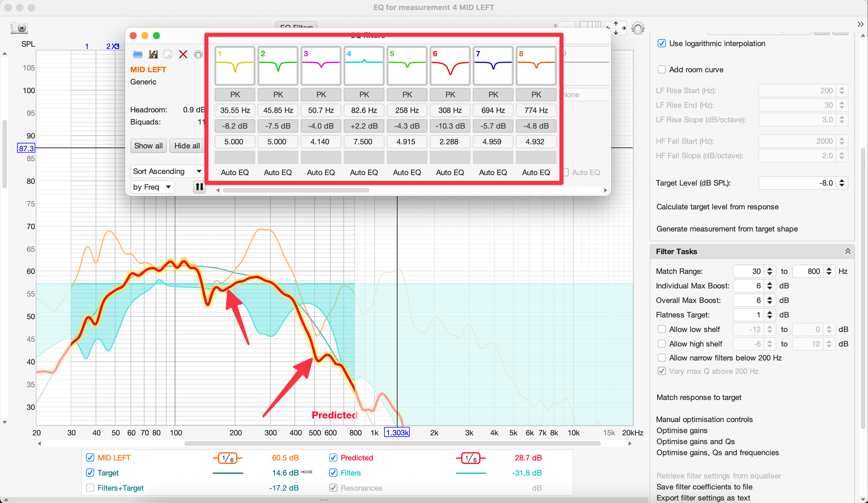Enable Allow low shelf option
This screenshot has width=868, height=503.
coord(662,330)
